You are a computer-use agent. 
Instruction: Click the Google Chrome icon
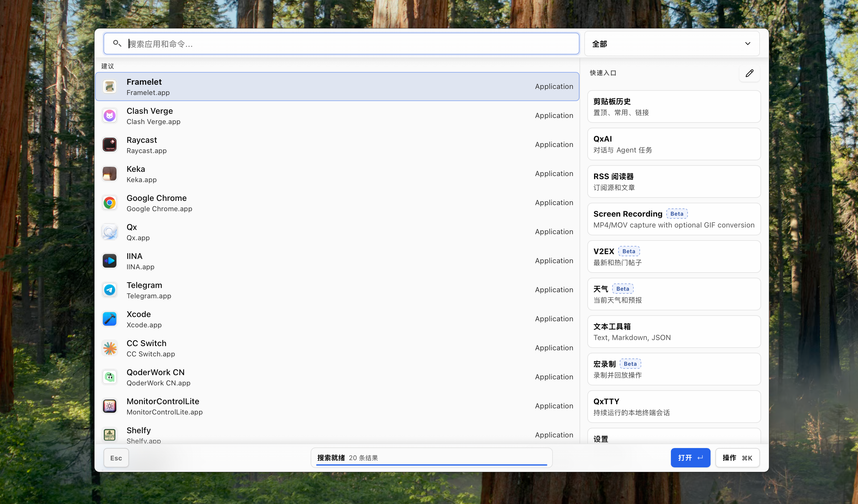[x=110, y=203]
